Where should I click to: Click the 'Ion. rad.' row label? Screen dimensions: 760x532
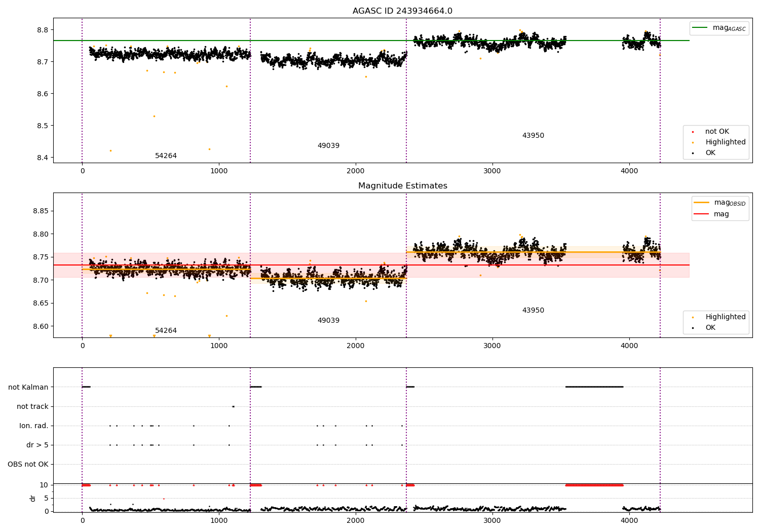click(34, 426)
